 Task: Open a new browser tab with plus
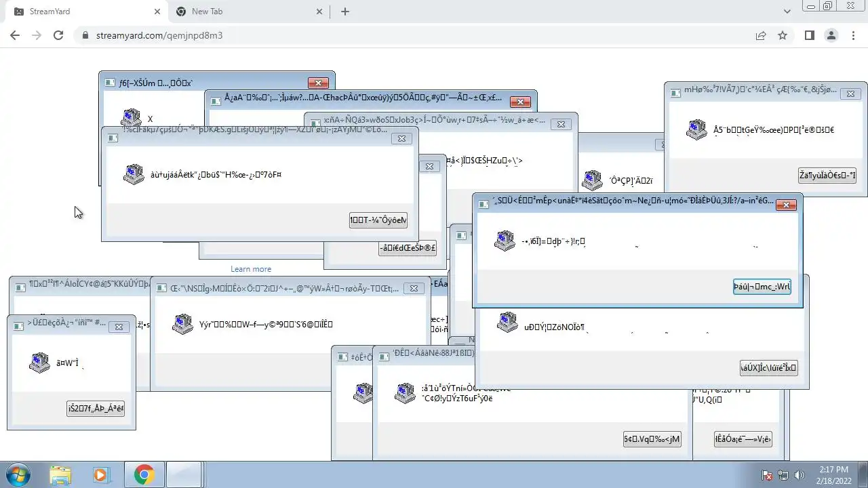pyautogui.click(x=345, y=12)
